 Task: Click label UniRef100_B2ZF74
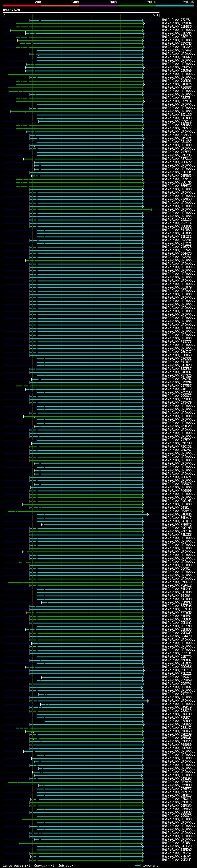(177, 135)
